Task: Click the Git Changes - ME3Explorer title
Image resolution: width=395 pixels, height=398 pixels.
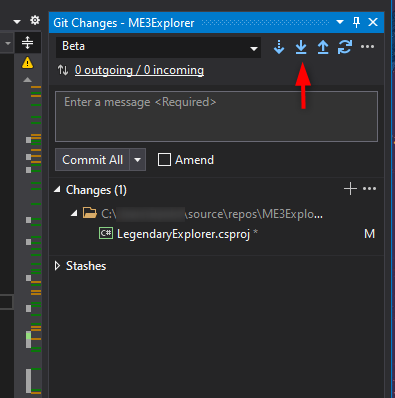Action: [124, 23]
